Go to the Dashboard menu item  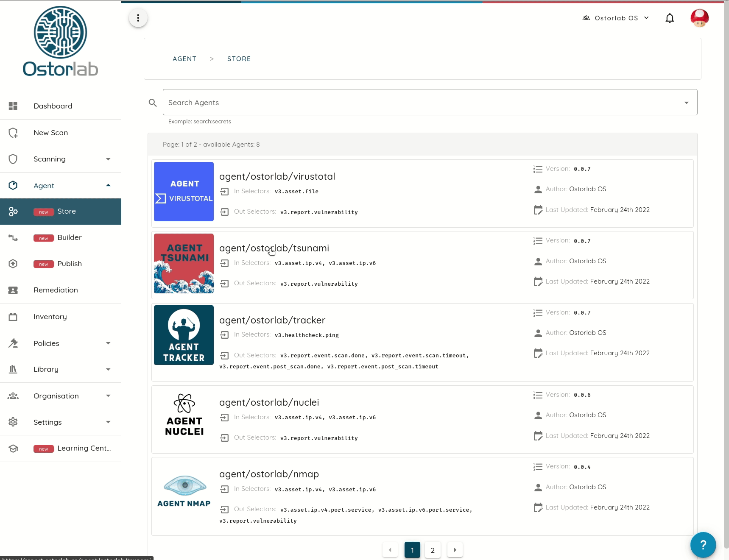click(61, 106)
